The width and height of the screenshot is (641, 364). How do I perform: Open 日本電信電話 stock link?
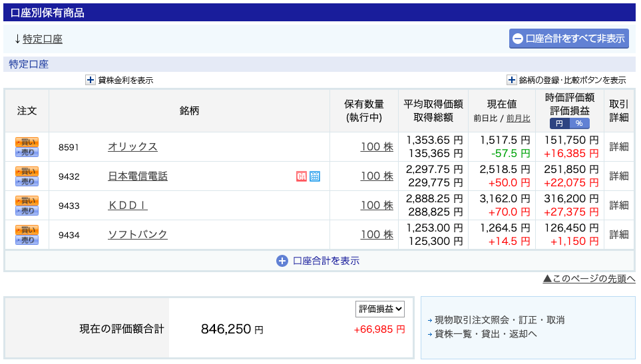tap(138, 176)
